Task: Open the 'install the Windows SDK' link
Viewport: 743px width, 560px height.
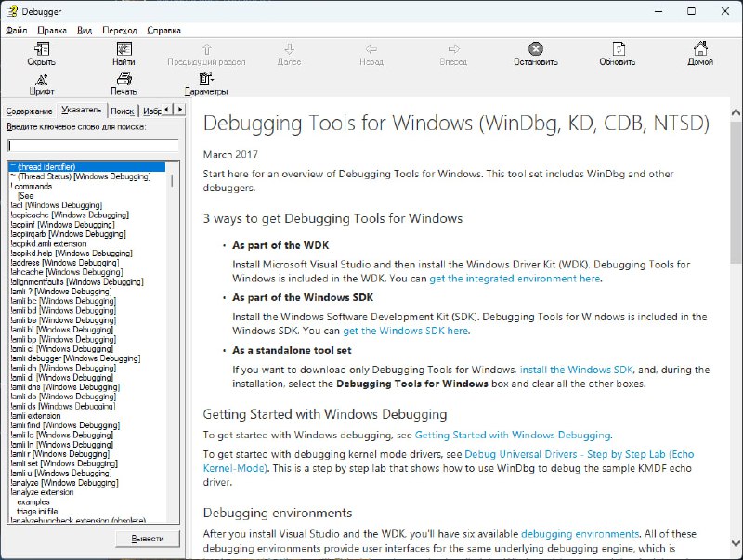Action: click(x=577, y=370)
